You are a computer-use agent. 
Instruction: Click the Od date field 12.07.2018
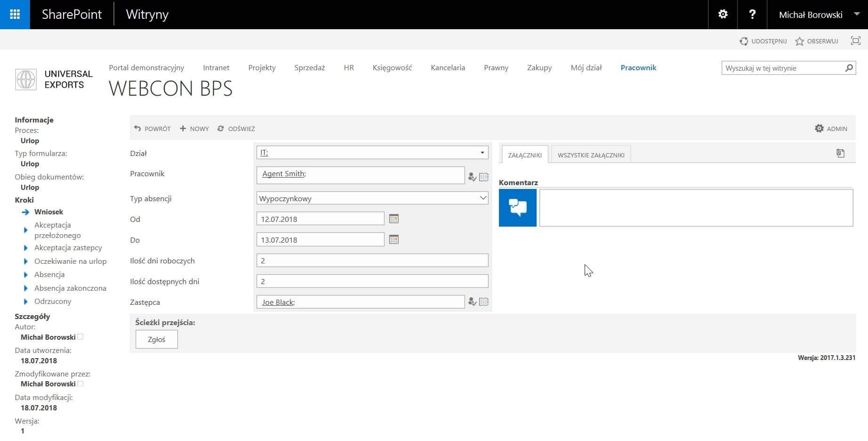point(320,219)
